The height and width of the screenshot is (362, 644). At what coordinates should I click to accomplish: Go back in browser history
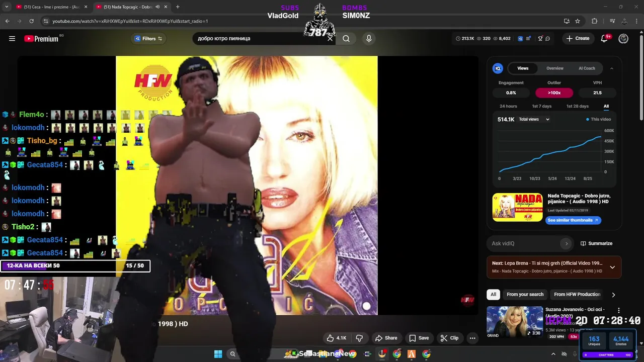click(7, 21)
